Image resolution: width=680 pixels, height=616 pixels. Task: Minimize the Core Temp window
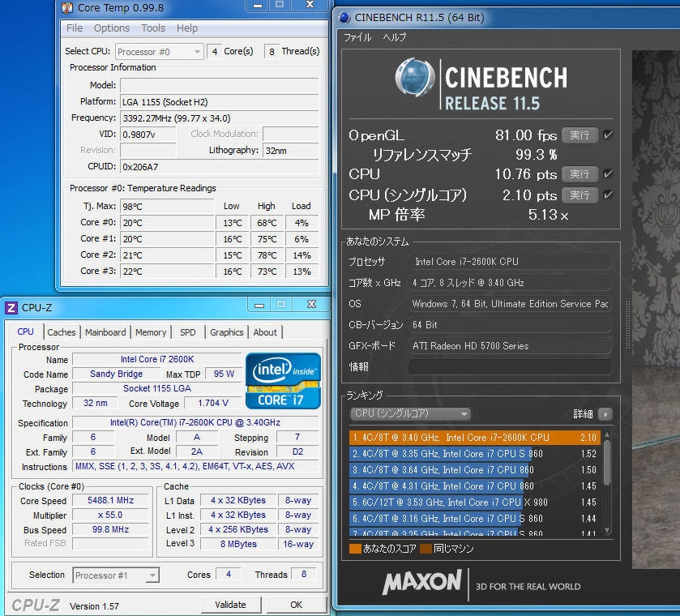tap(258, 6)
